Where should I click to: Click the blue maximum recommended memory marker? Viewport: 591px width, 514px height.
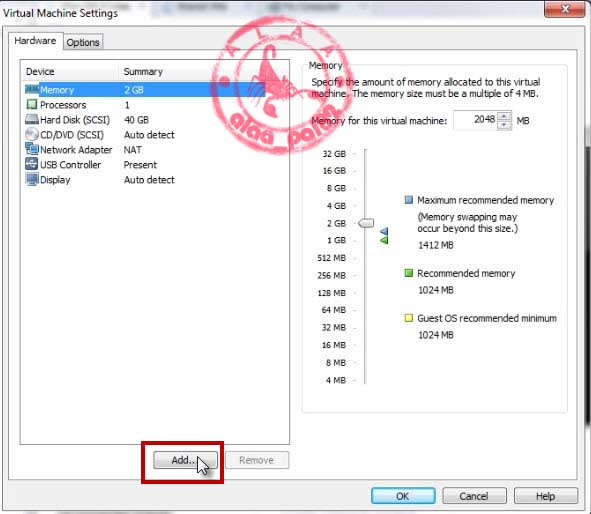(x=384, y=231)
